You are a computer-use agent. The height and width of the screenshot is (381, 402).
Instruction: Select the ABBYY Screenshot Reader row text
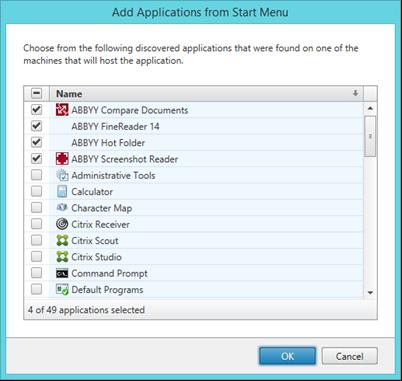pyautogui.click(x=125, y=159)
